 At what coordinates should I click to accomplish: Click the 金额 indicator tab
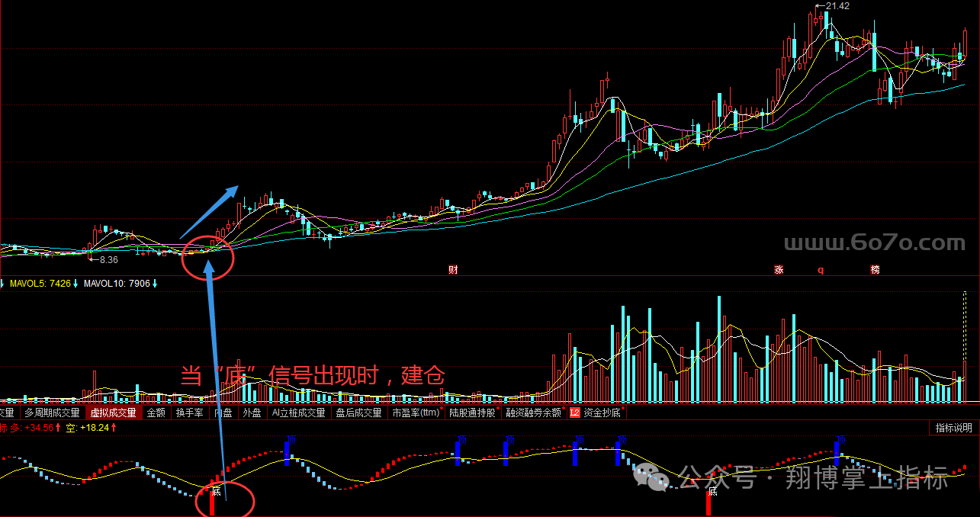156,413
